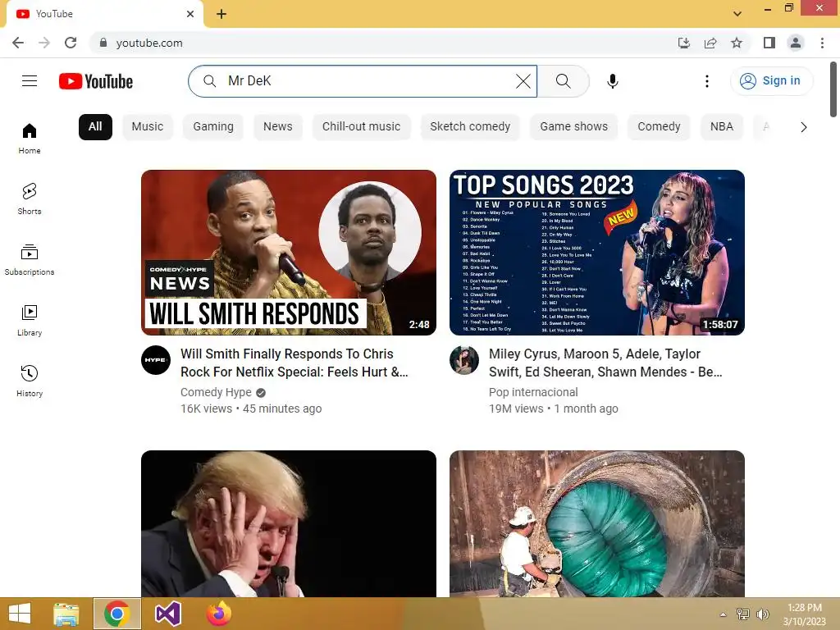Close the YouTube tab

pos(190,14)
